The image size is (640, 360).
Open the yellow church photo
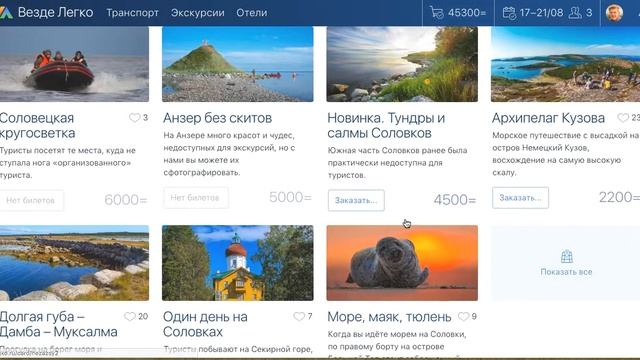tap(238, 263)
